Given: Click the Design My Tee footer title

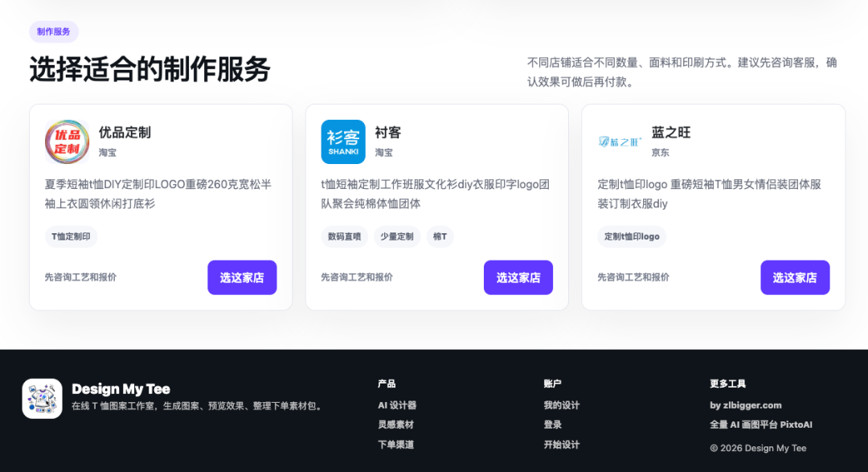Looking at the screenshot, I should [121, 389].
